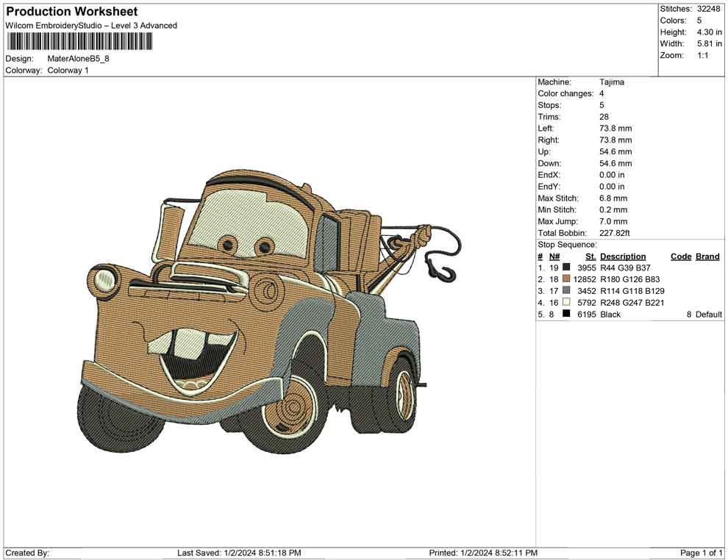Select the design name MaterAloneB5_8
The image size is (728, 560).
pyautogui.click(x=79, y=59)
